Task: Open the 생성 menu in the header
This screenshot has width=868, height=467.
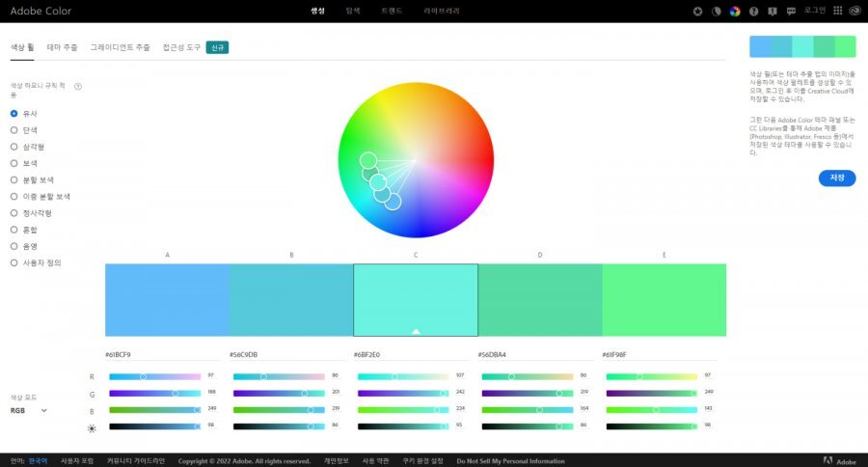Action: [x=317, y=11]
